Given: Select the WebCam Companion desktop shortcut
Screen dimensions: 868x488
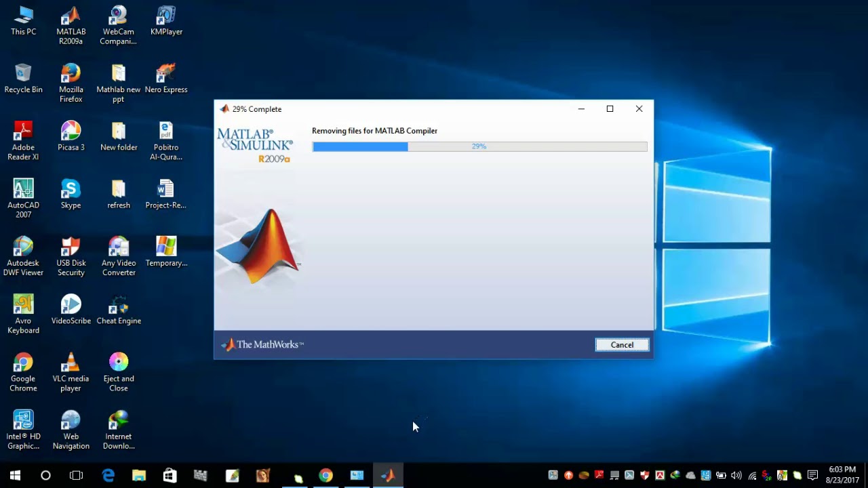Looking at the screenshot, I should pos(118,26).
